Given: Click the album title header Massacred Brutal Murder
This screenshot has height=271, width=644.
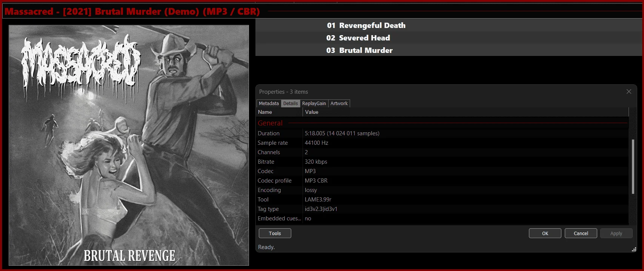Looking at the screenshot, I should [x=132, y=11].
